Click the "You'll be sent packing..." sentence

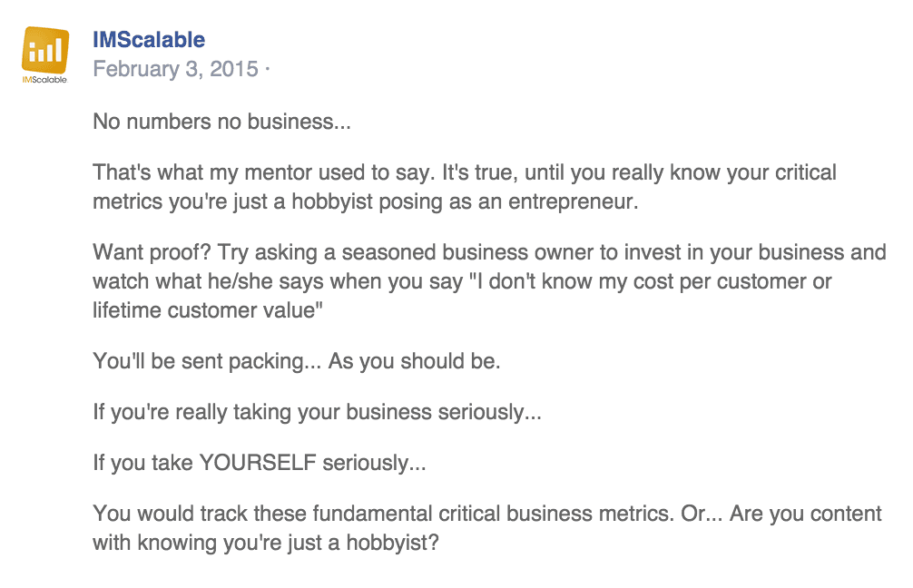(x=207, y=361)
